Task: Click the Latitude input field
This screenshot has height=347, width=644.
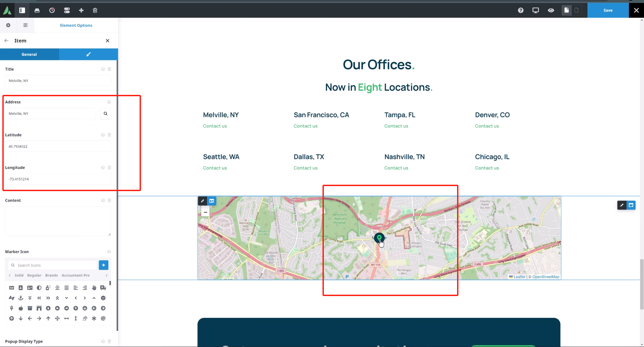Action: click(x=58, y=147)
